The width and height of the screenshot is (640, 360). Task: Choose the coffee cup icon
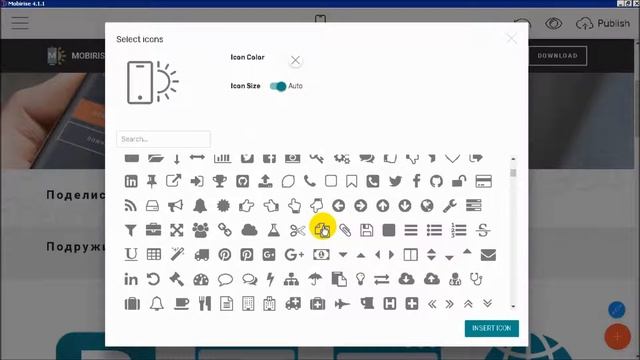tap(181, 304)
